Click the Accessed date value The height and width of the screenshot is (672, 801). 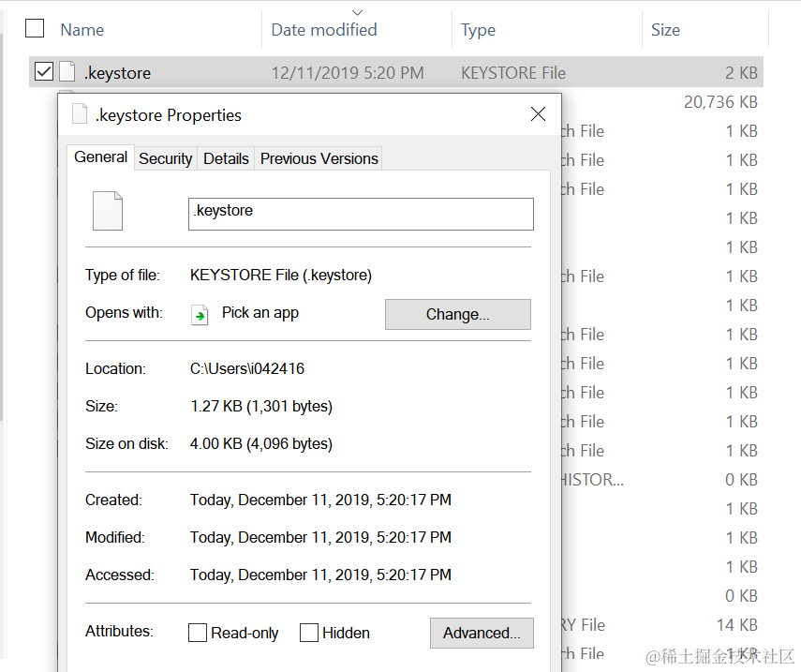(320, 575)
